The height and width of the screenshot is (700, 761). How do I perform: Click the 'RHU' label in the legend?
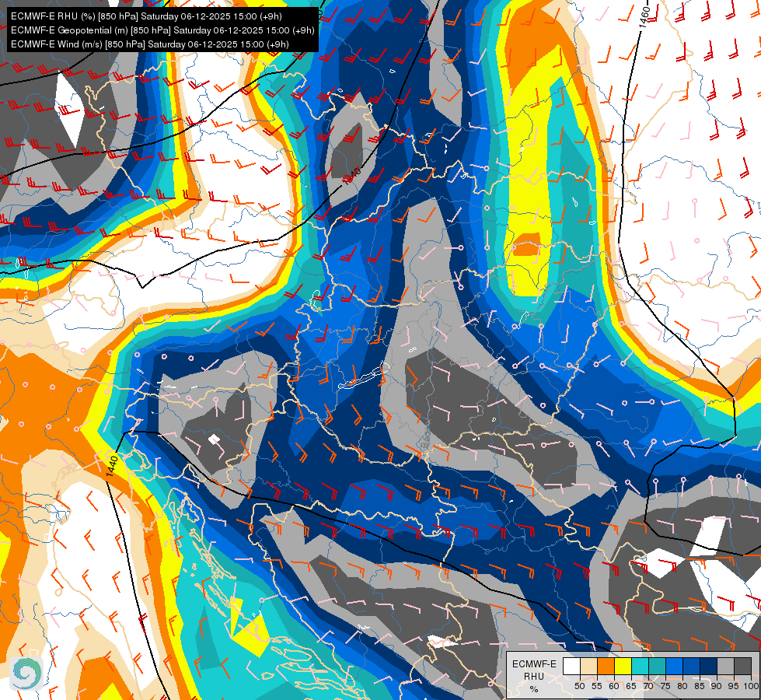[x=534, y=676]
